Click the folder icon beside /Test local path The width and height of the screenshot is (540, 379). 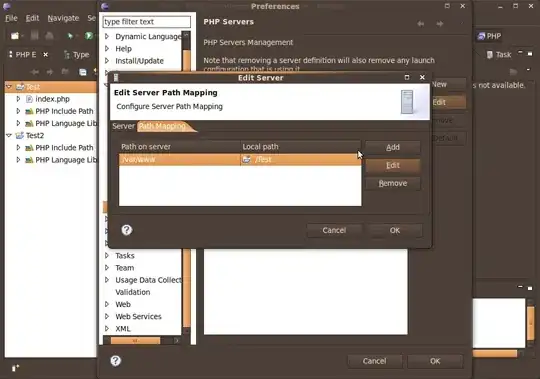[246, 159]
